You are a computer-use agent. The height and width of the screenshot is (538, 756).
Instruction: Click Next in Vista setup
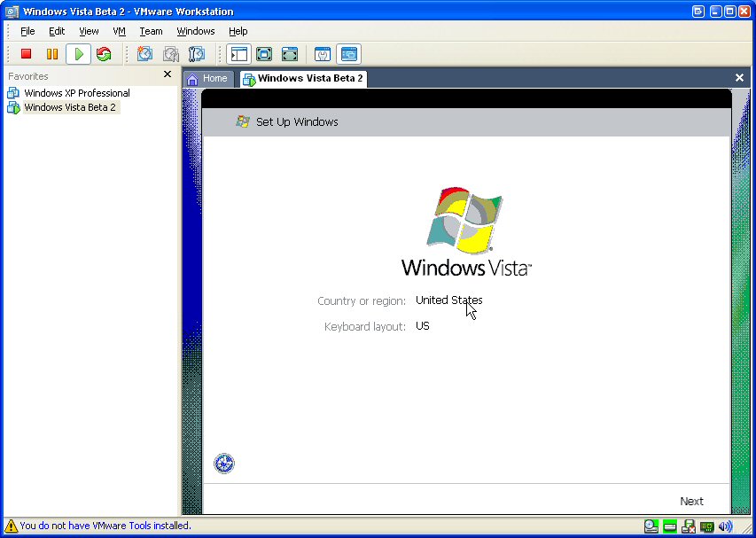coord(691,502)
